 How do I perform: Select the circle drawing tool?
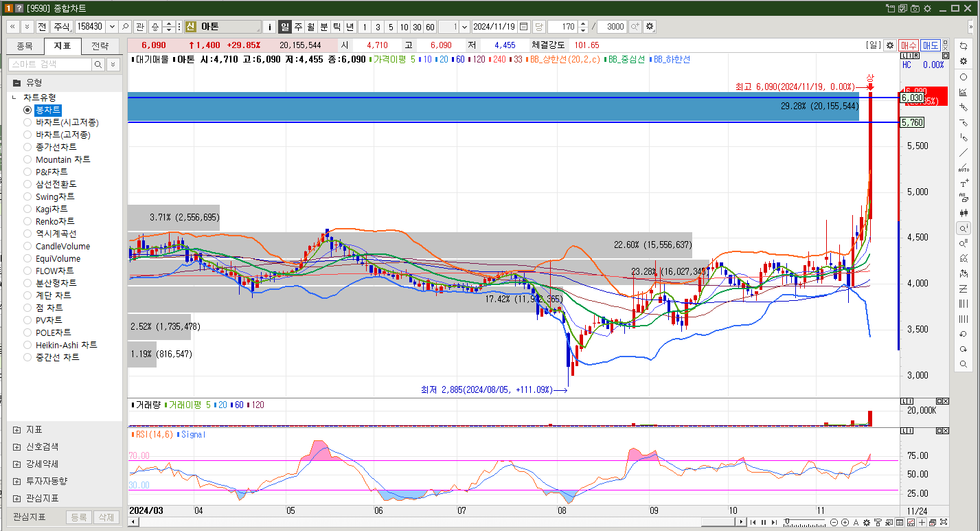coord(964,77)
